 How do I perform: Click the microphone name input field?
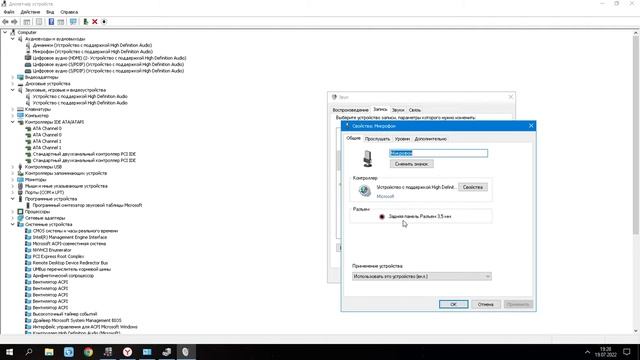coord(438,153)
